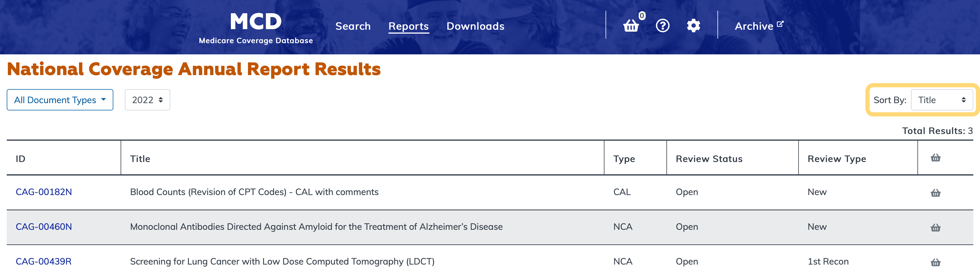Open the Sort By Title dropdown
The image size is (980, 278).
[942, 100]
